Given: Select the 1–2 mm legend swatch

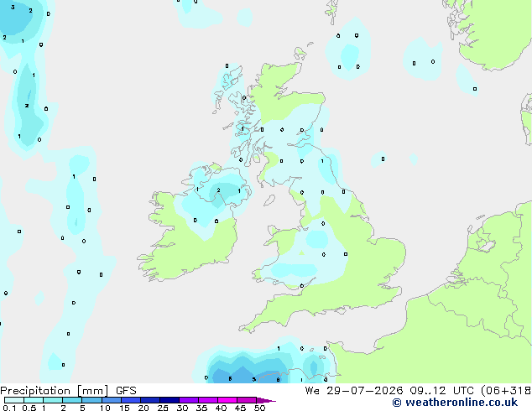Looking at the screenshot, I should point(53,400).
